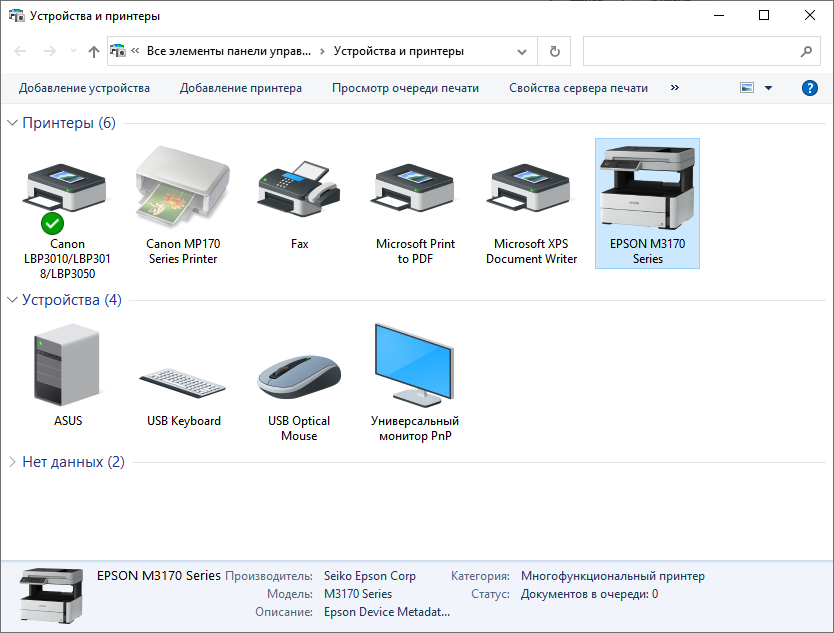Click the M3170 Series model value
The image size is (834, 633).
[x=358, y=594]
